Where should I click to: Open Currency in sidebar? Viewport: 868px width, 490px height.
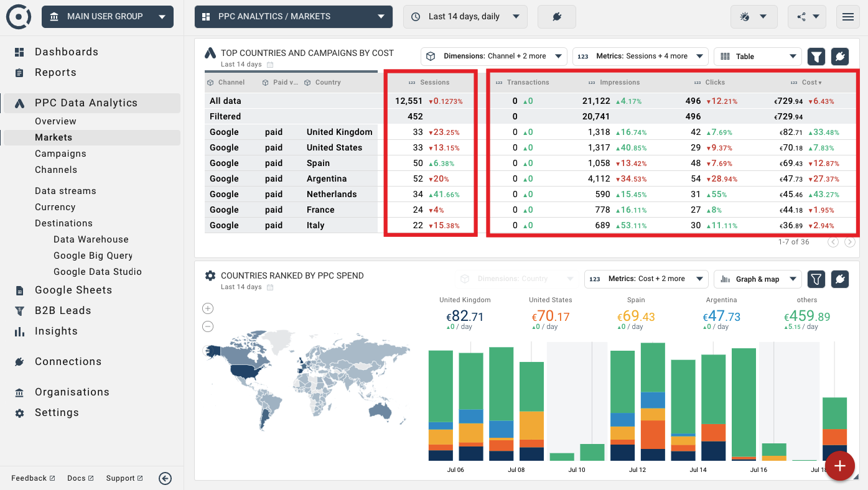click(x=55, y=207)
